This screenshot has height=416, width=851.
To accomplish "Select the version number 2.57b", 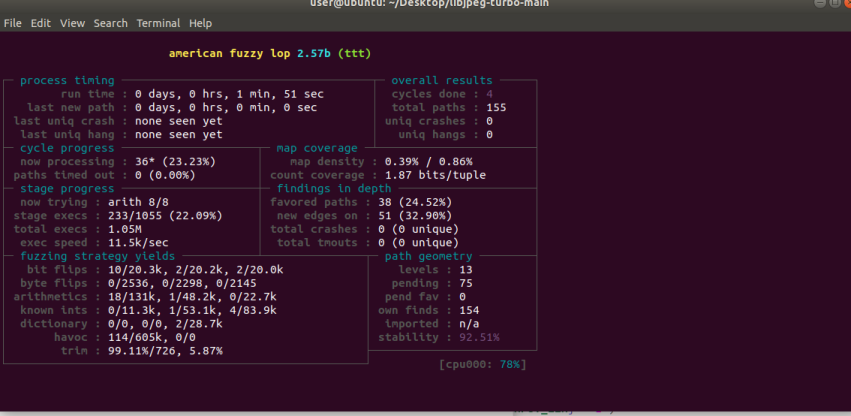I will coord(314,53).
